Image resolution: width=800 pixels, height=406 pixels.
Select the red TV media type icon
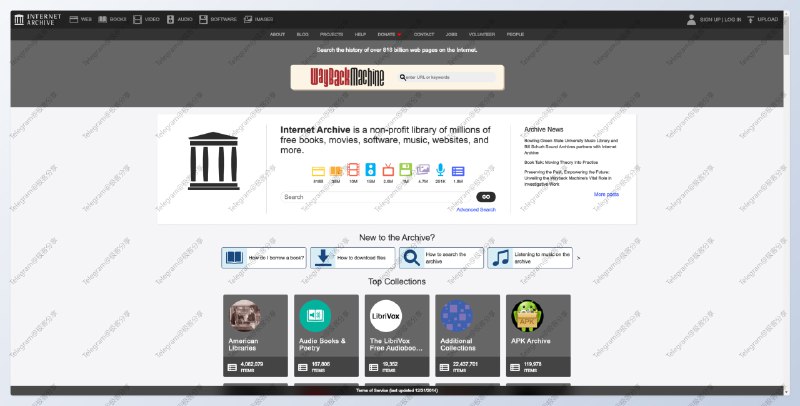[x=388, y=171]
